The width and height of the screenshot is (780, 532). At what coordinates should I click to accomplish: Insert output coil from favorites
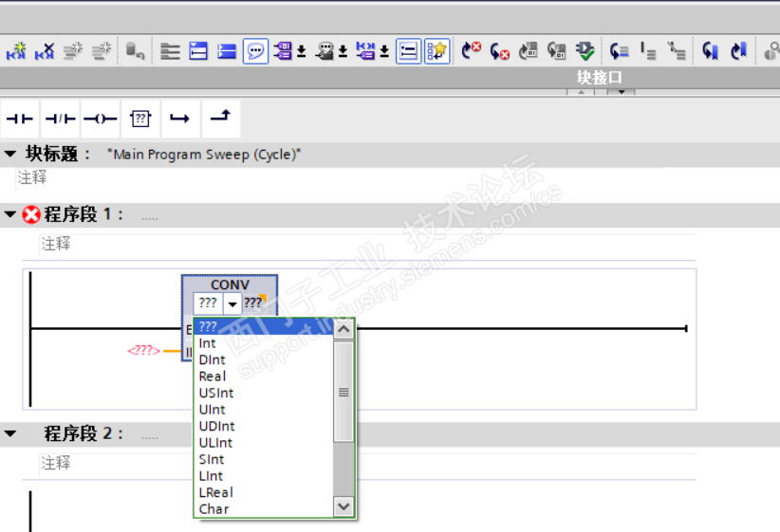101,119
